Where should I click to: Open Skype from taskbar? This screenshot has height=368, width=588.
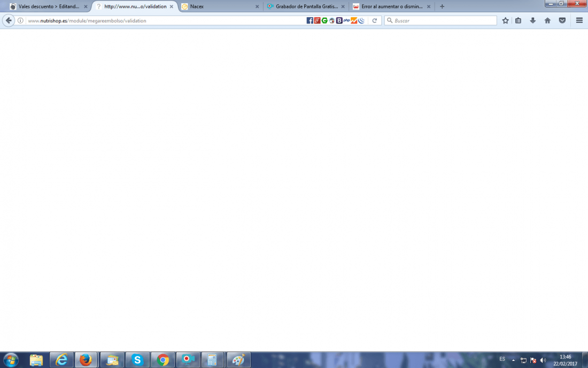click(137, 360)
